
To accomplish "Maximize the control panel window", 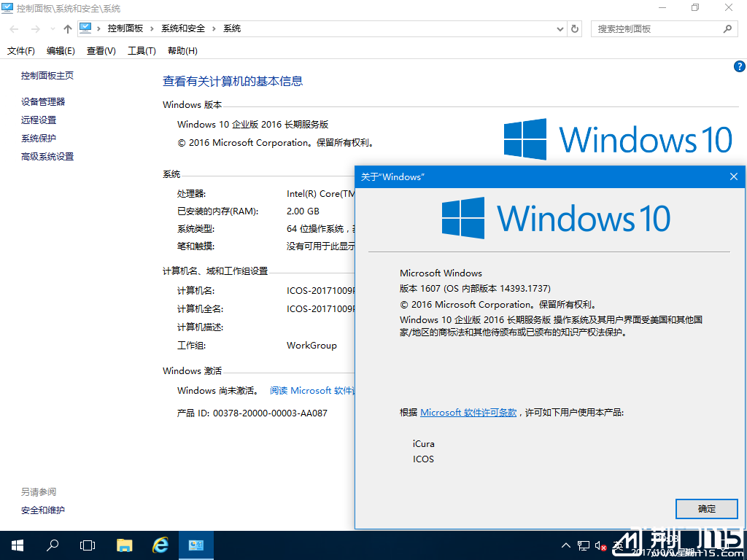I will coord(695,7).
